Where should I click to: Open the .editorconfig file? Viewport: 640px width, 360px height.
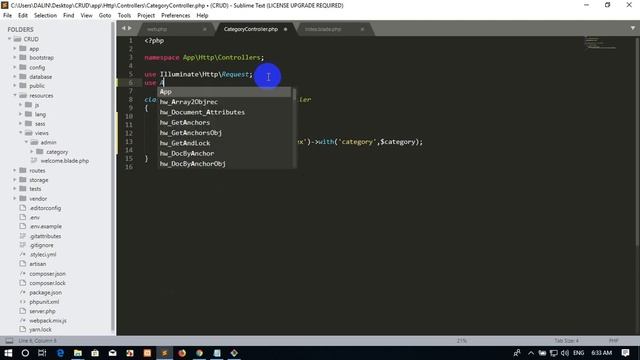click(x=45, y=208)
